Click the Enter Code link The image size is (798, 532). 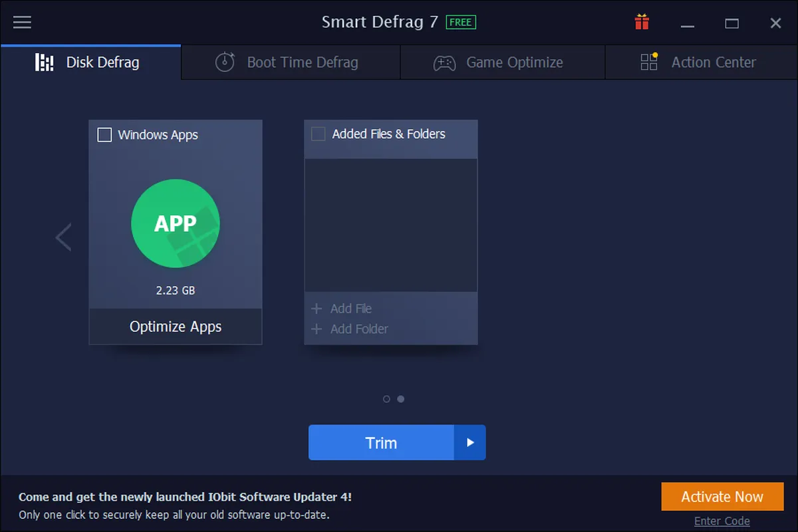tap(722, 521)
